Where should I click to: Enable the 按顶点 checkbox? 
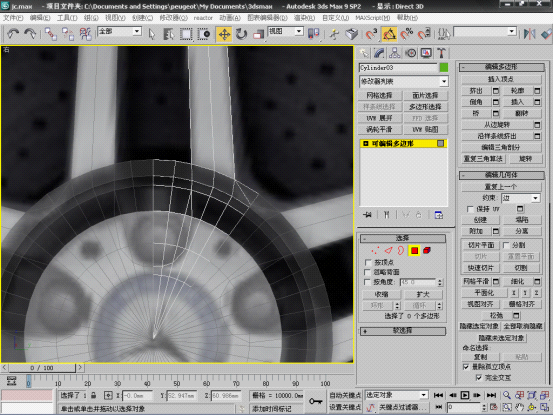coord(368,262)
